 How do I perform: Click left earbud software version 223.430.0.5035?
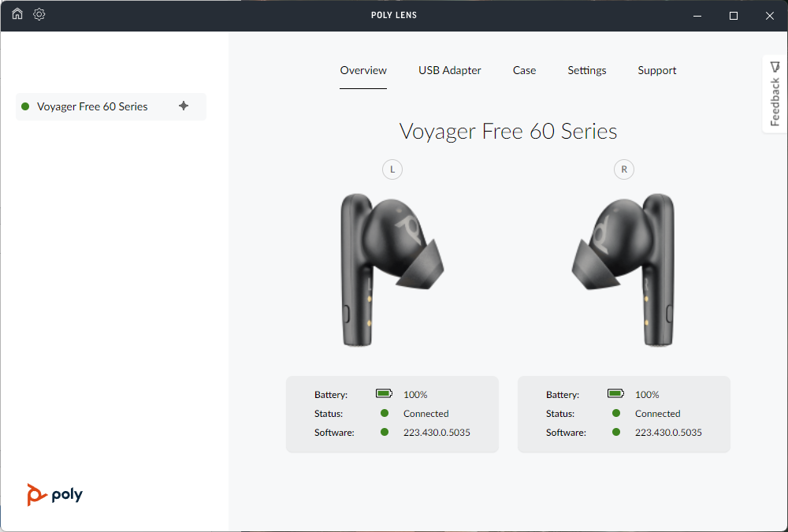[437, 433]
